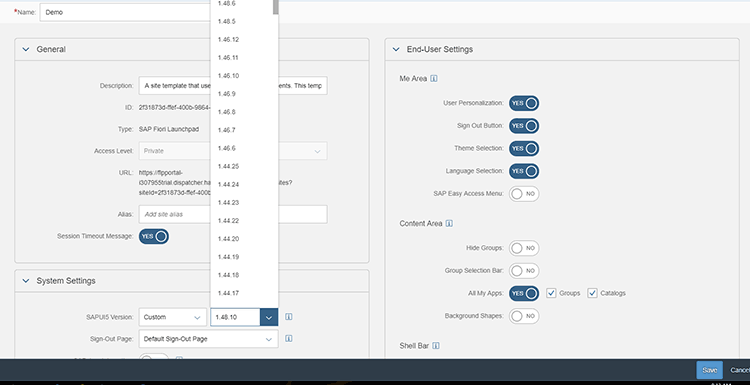
Task: Toggle Theme Selection switch
Action: click(x=524, y=148)
